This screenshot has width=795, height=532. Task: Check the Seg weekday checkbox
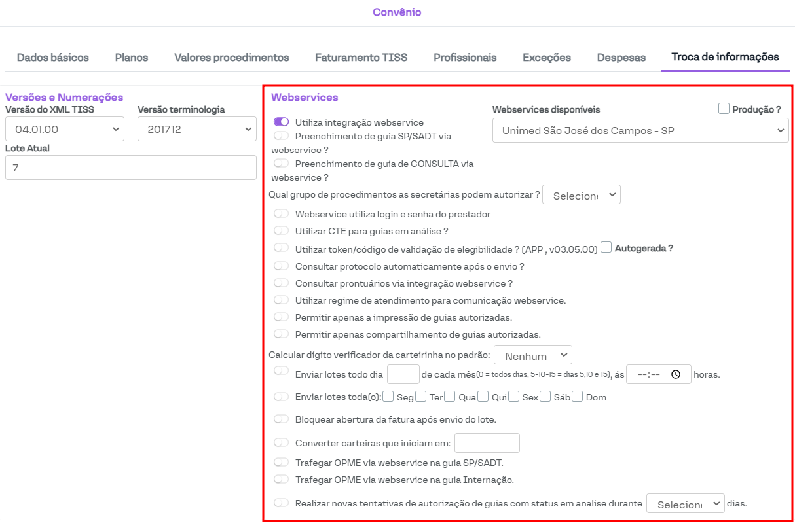pos(388,397)
